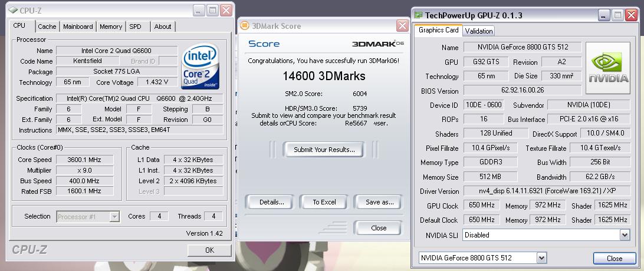Screen dimensions: 644x271
Task: Click the Level 2 cache value 2 x 4096 KBytes
Action: 193,181
